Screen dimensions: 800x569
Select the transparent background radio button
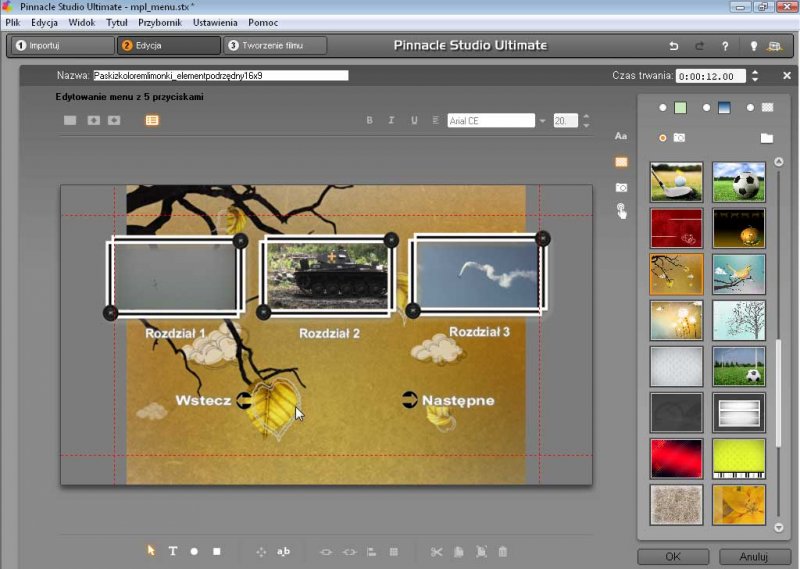tap(750, 108)
